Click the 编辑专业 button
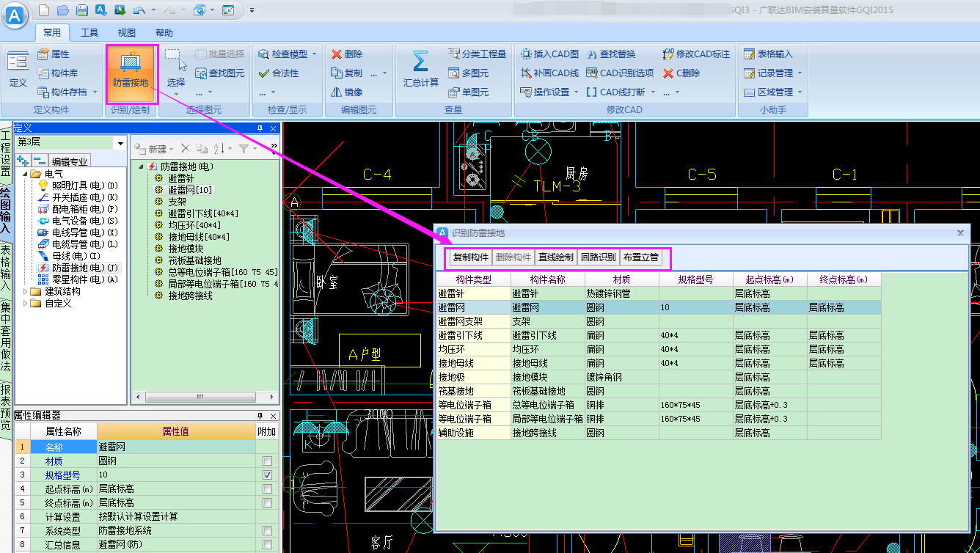The height and width of the screenshot is (553, 980). tap(70, 161)
